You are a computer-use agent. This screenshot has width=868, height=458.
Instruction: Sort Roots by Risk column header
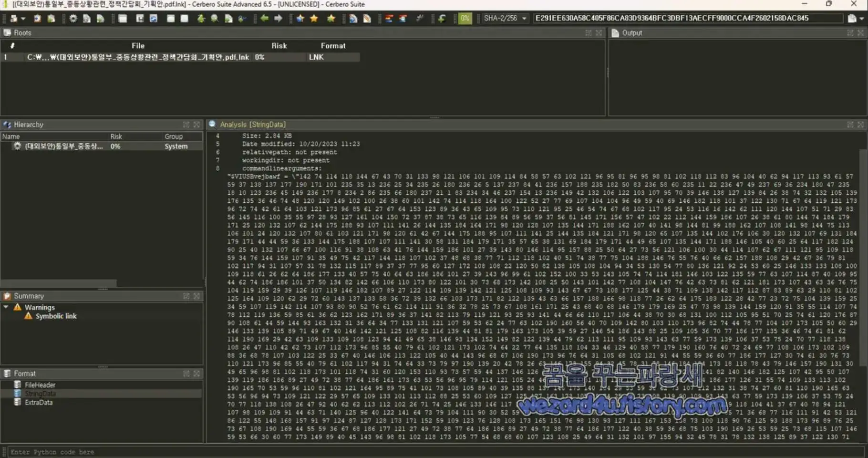click(279, 45)
